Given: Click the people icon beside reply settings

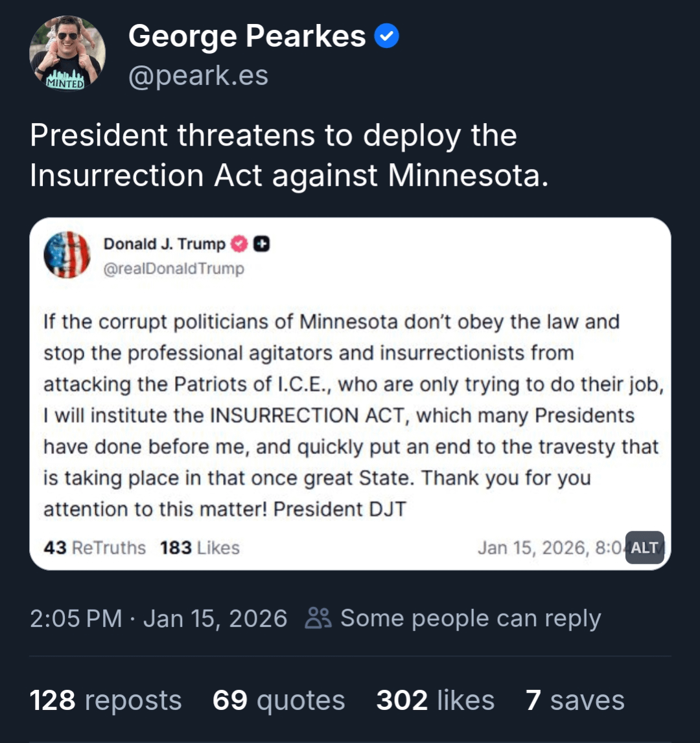Looking at the screenshot, I should pos(318,619).
